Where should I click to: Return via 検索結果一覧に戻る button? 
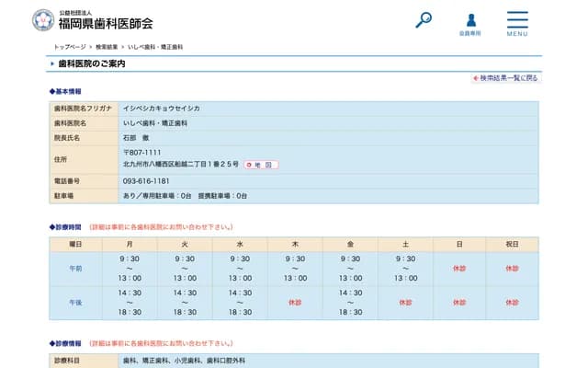pyautogui.click(x=505, y=78)
